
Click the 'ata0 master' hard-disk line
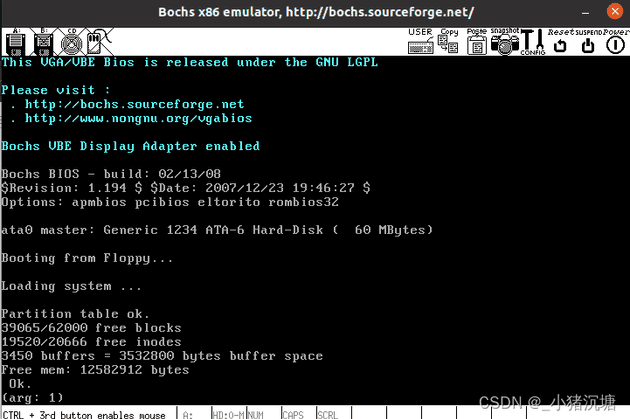coord(217,230)
